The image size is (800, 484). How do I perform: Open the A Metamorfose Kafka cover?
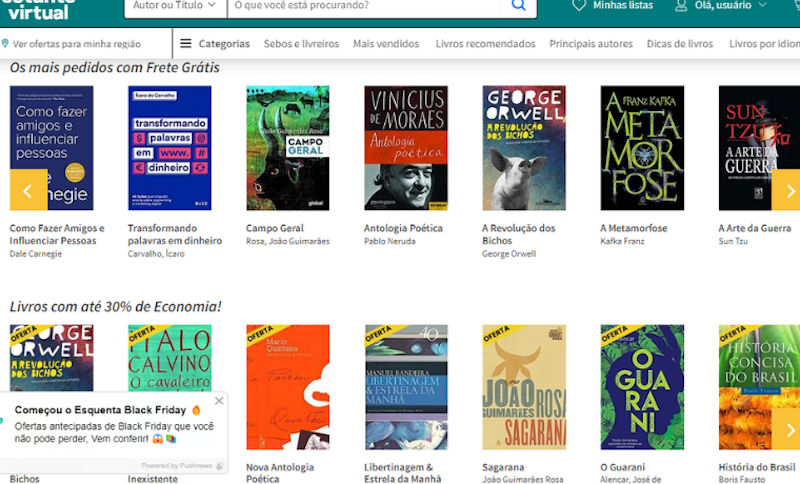642,148
